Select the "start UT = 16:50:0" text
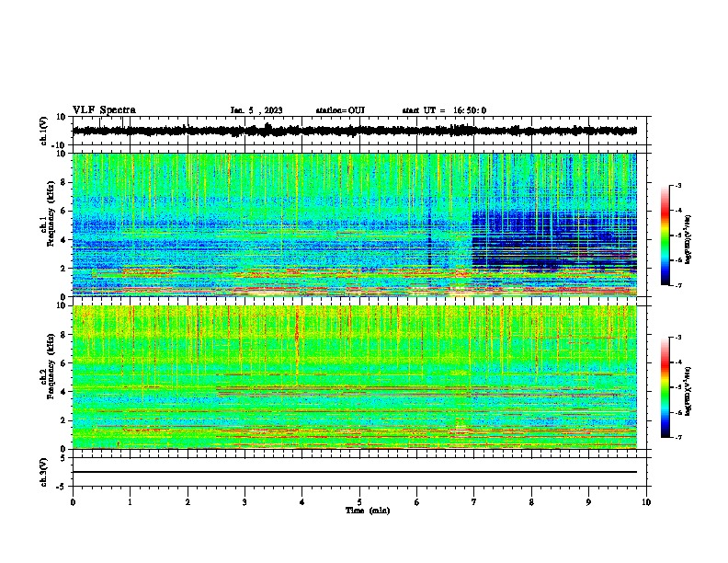This screenshot has width=728, height=563. point(444,110)
